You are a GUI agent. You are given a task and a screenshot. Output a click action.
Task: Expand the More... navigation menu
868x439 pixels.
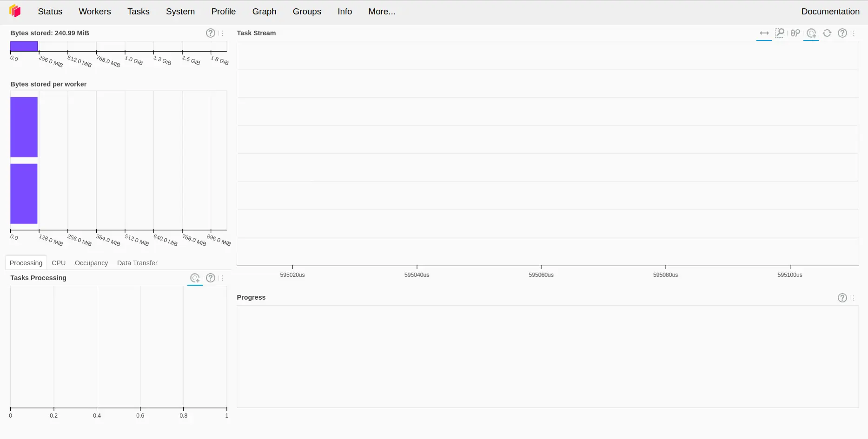point(382,12)
